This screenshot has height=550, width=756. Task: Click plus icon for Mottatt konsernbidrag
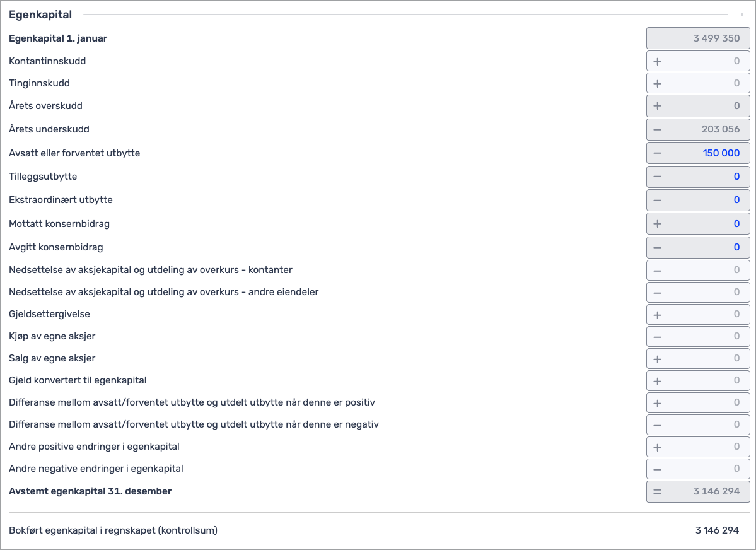(x=658, y=224)
